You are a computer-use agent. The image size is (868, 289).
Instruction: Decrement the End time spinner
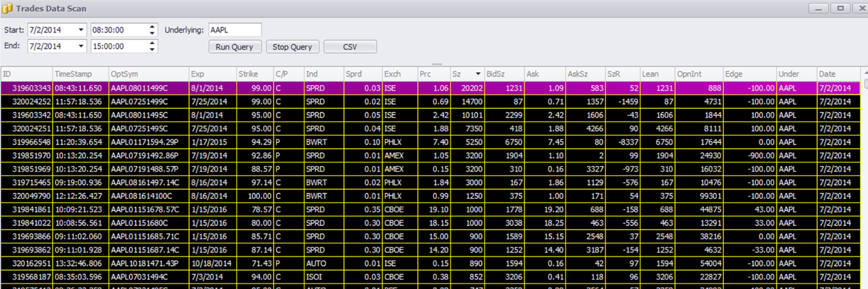coord(152,49)
